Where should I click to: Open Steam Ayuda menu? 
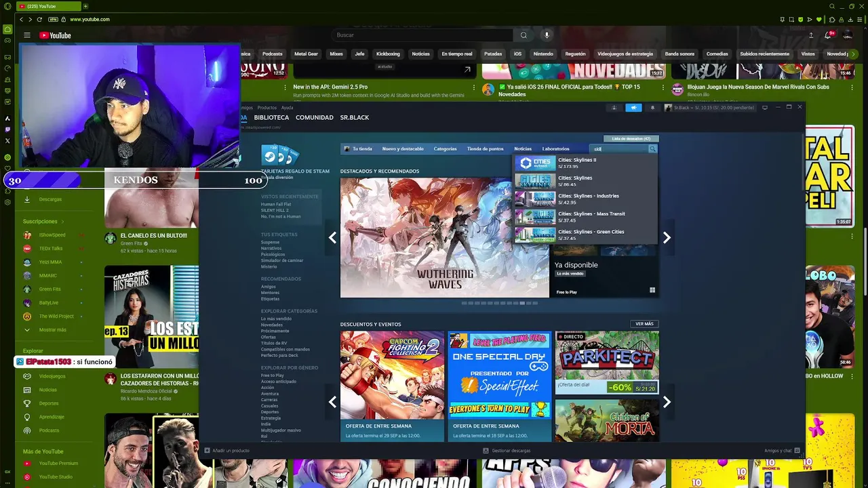288,108
